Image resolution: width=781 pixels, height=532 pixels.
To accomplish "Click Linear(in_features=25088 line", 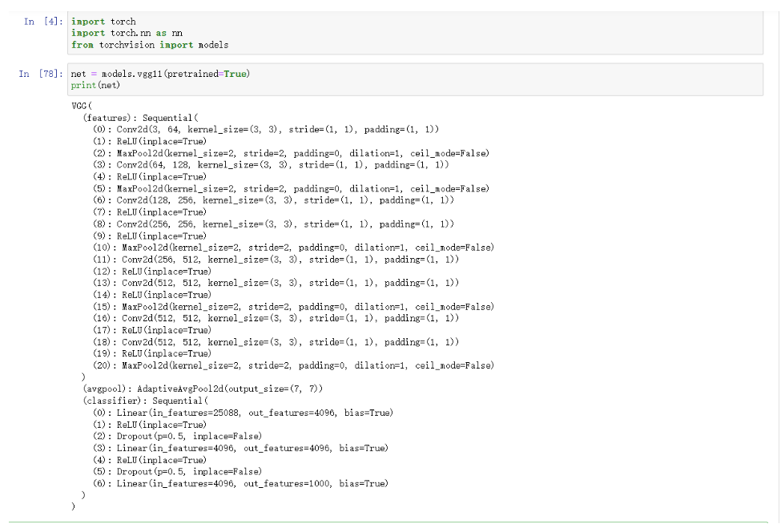I will pos(243,413).
